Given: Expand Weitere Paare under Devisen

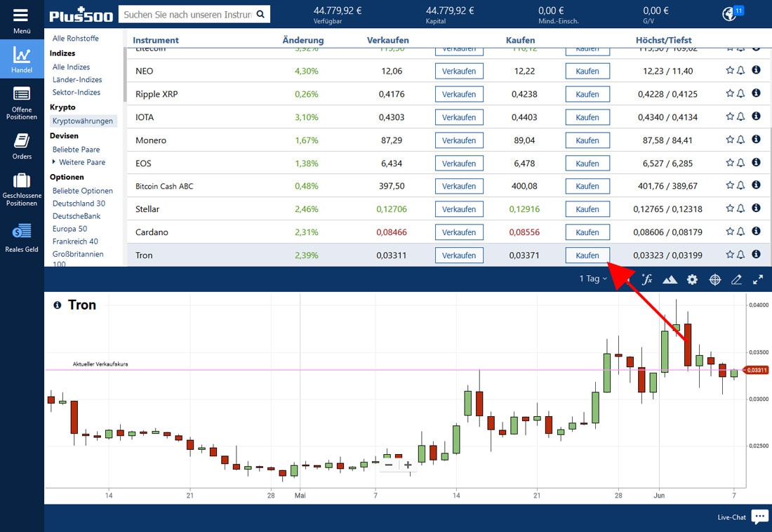Looking at the screenshot, I should [79, 162].
